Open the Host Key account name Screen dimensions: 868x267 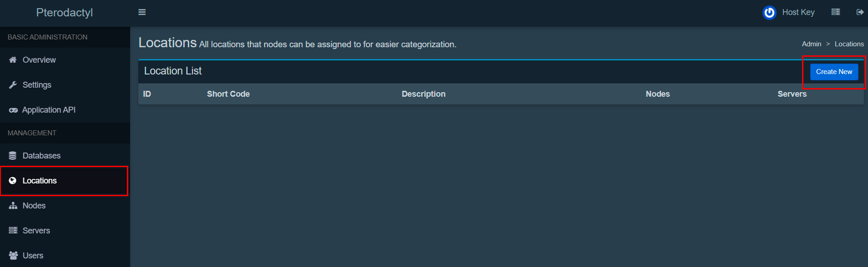[x=798, y=12]
